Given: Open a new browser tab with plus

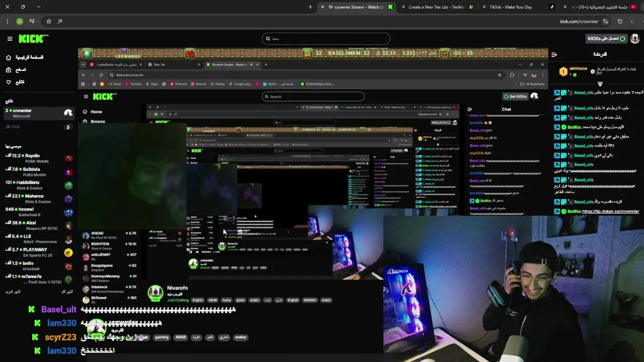Looking at the screenshot, I should [x=310, y=7].
